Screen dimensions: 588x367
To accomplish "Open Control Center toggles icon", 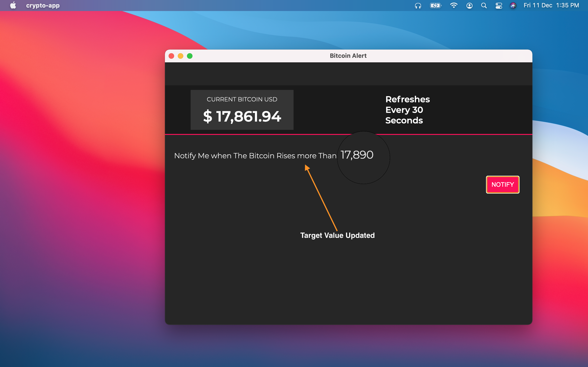I will 499,6.
